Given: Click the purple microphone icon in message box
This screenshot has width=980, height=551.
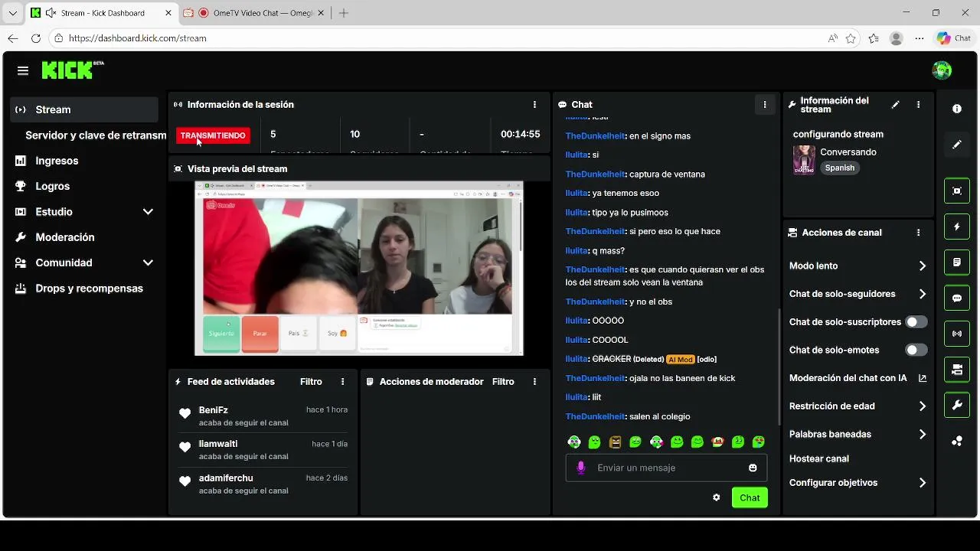Looking at the screenshot, I should click(x=581, y=468).
